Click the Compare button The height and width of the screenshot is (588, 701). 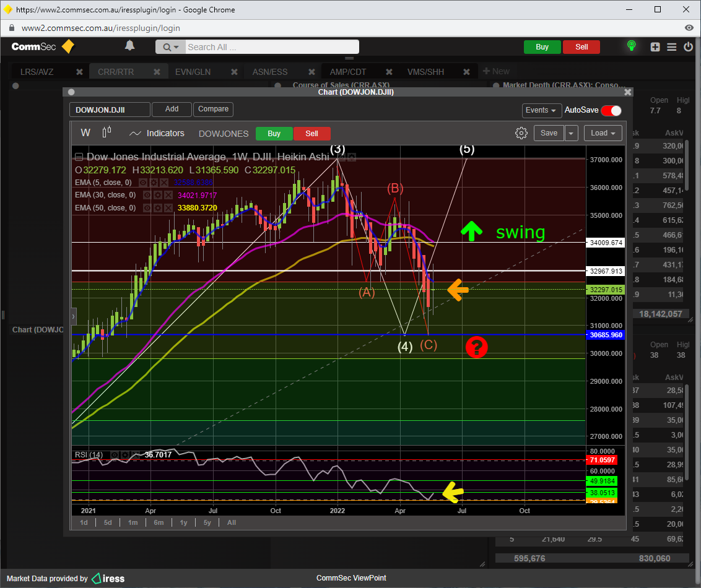pyautogui.click(x=213, y=109)
